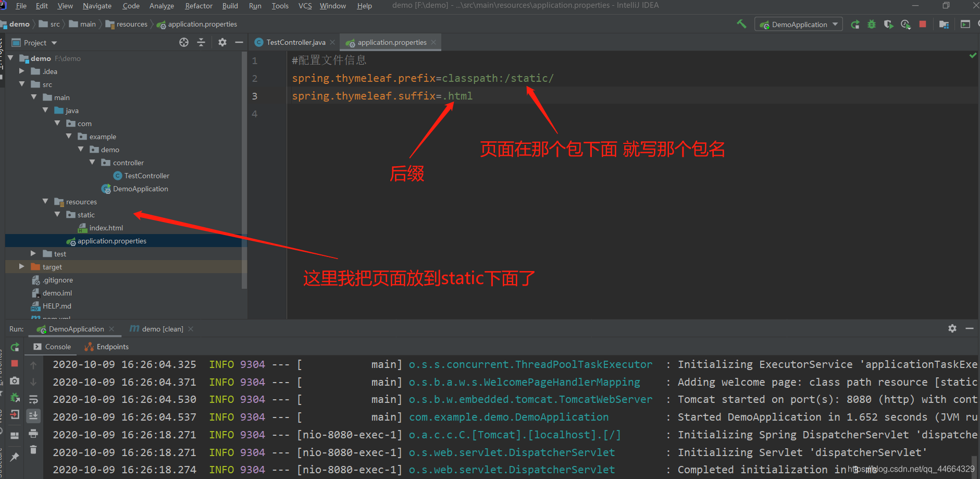Click the run anything icon in toolbar

click(x=965, y=24)
